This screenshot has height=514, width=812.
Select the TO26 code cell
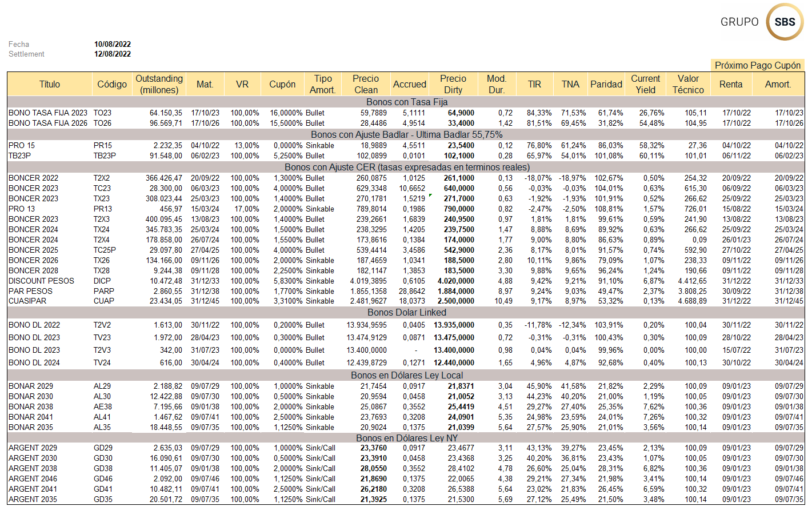pos(102,123)
